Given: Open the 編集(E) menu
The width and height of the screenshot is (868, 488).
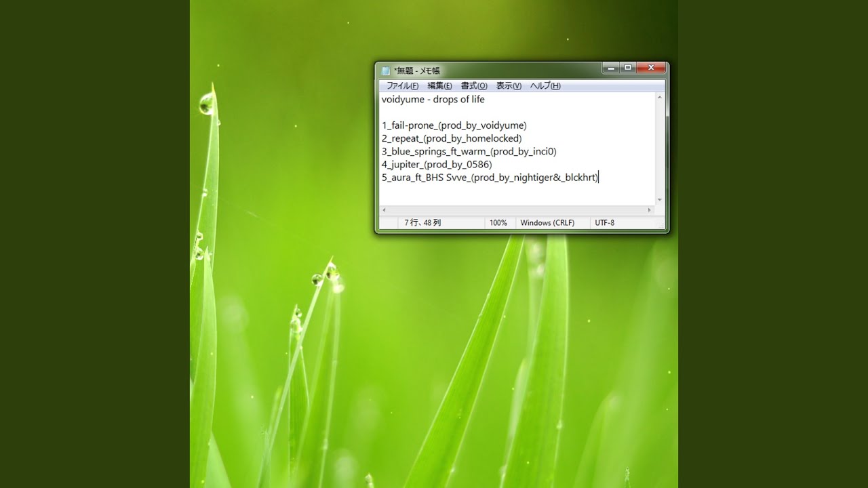Looking at the screenshot, I should (439, 86).
